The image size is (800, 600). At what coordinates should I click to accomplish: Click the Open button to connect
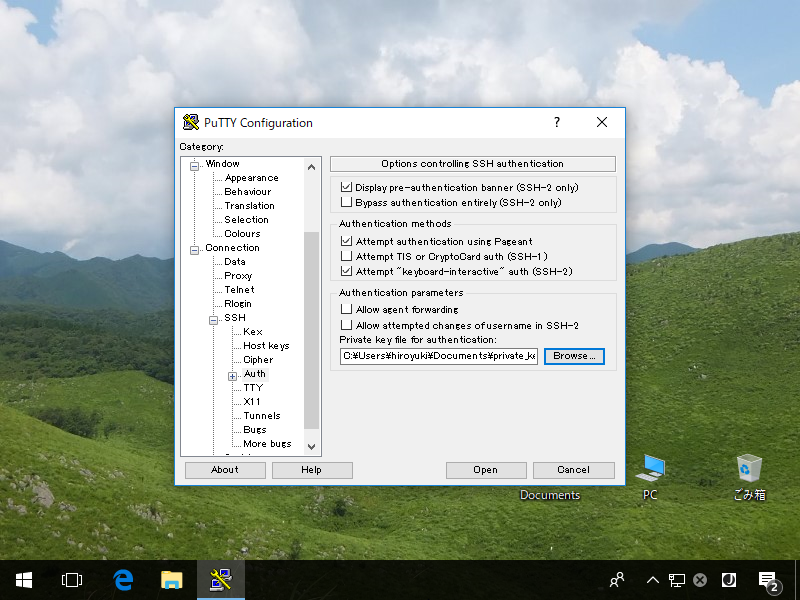486,470
